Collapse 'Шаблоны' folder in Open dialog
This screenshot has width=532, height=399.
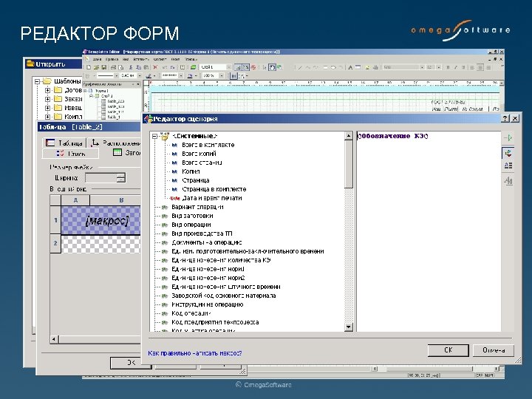click(38, 81)
